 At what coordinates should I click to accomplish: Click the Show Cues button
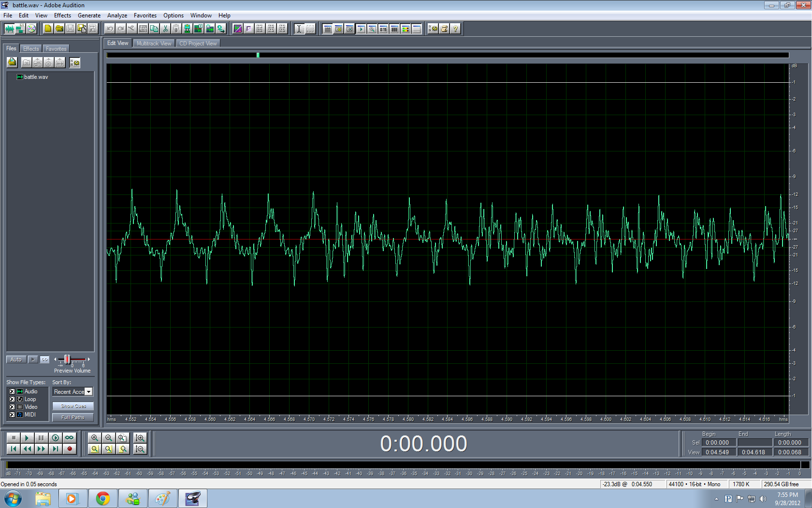pyautogui.click(x=73, y=406)
